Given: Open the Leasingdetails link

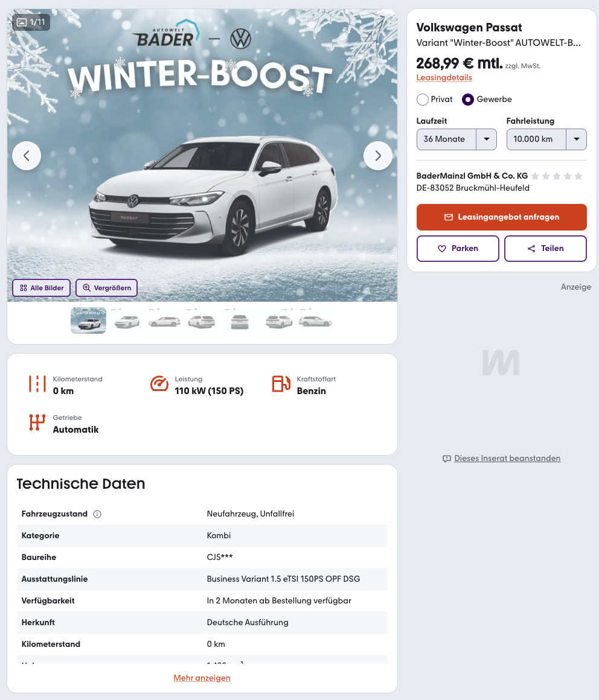Looking at the screenshot, I should pyautogui.click(x=444, y=77).
